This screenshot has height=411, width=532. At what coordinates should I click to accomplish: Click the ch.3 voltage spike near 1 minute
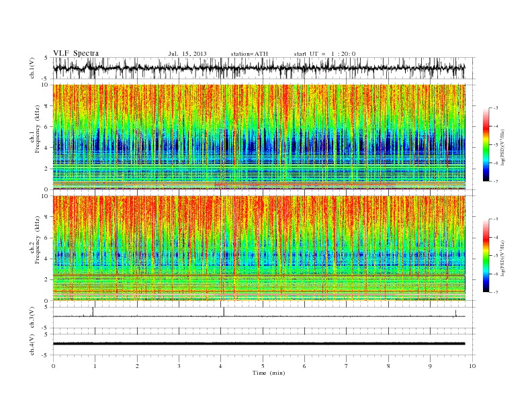[93, 312]
